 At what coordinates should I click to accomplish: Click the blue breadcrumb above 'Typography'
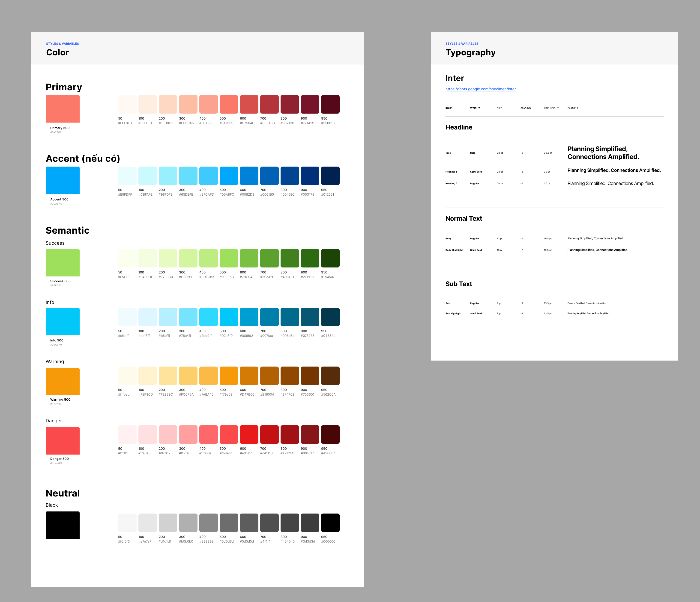(462, 43)
